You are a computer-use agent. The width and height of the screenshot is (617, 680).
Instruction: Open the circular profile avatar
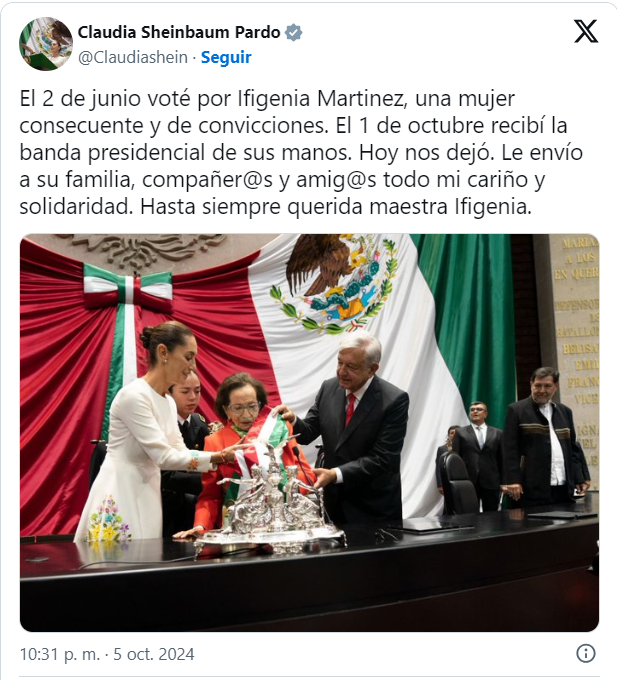pyautogui.click(x=46, y=44)
